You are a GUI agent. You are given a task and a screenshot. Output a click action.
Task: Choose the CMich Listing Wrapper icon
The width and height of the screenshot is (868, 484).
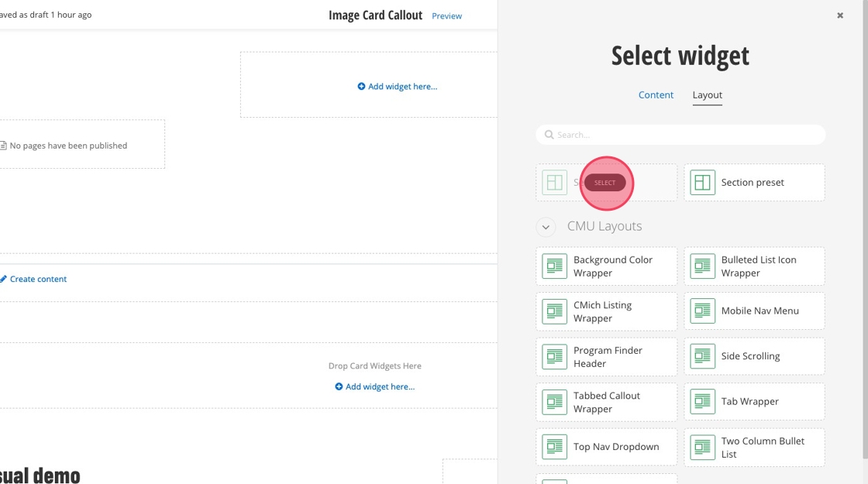(x=555, y=311)
